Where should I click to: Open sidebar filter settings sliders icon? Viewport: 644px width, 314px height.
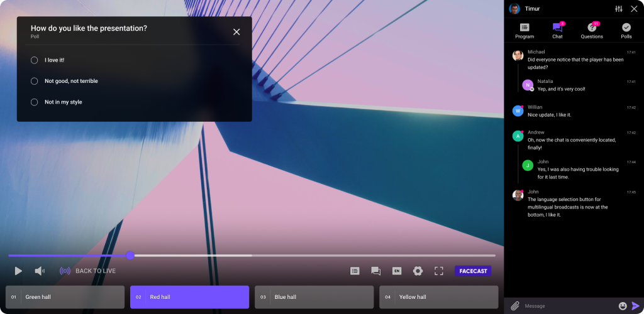click(619, 9)
